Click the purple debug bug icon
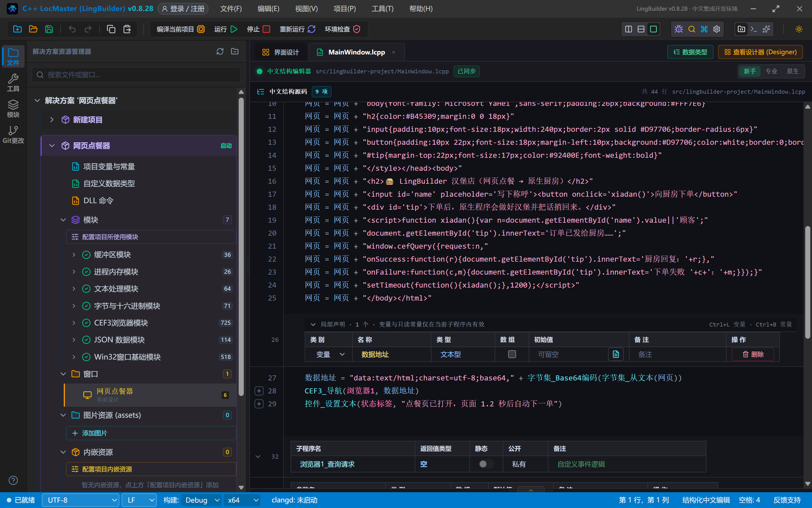This screenshot has height=508, width=812. 679,29
